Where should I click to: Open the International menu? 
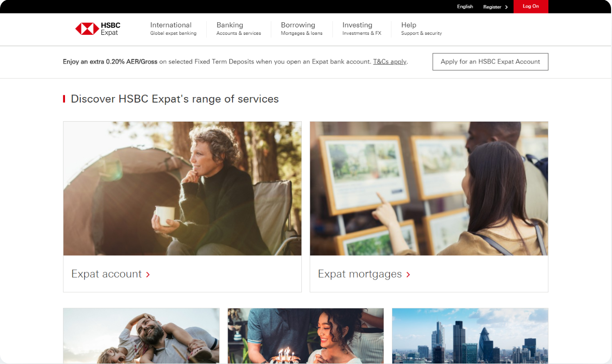173,29
